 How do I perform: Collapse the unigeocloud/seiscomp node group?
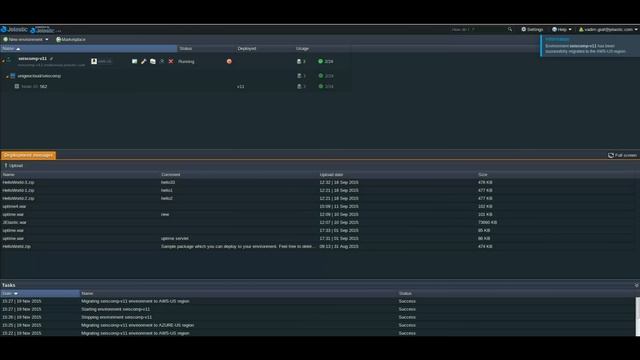(7, 76)
